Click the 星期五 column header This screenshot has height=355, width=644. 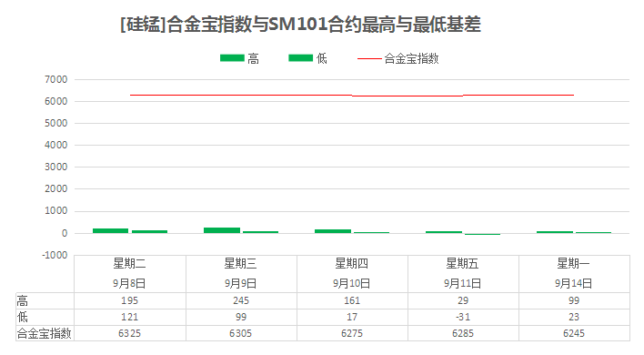462,264
